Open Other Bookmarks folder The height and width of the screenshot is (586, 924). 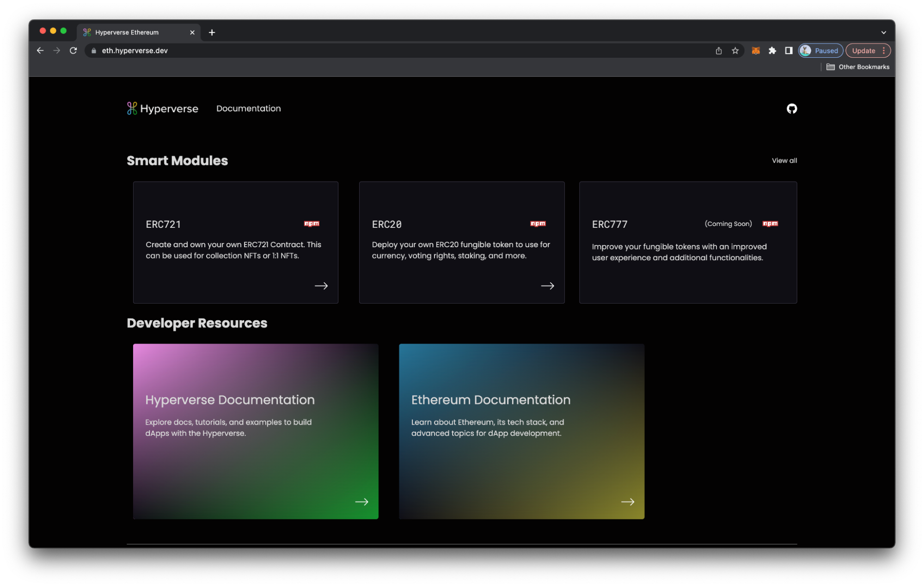pos(857,67)
